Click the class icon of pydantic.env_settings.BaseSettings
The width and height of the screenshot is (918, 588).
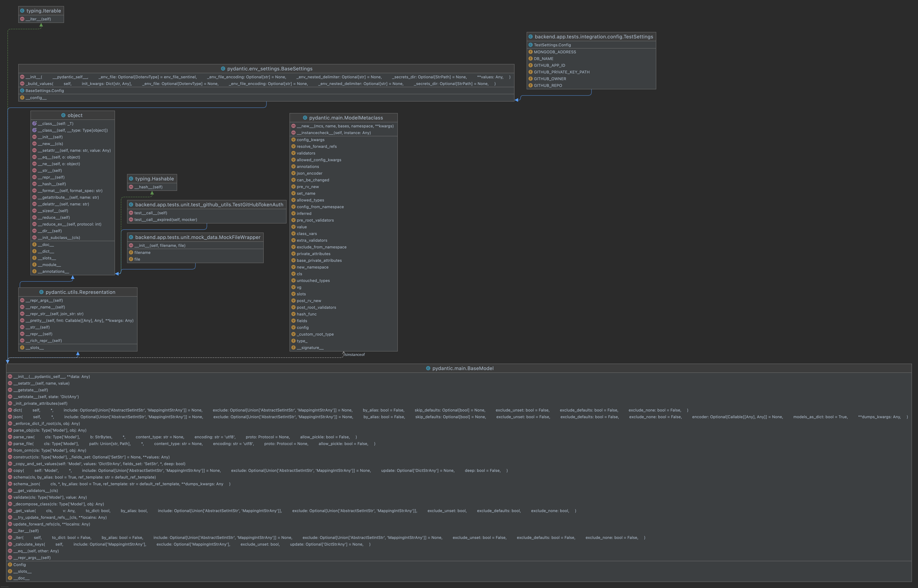(223, 69)
